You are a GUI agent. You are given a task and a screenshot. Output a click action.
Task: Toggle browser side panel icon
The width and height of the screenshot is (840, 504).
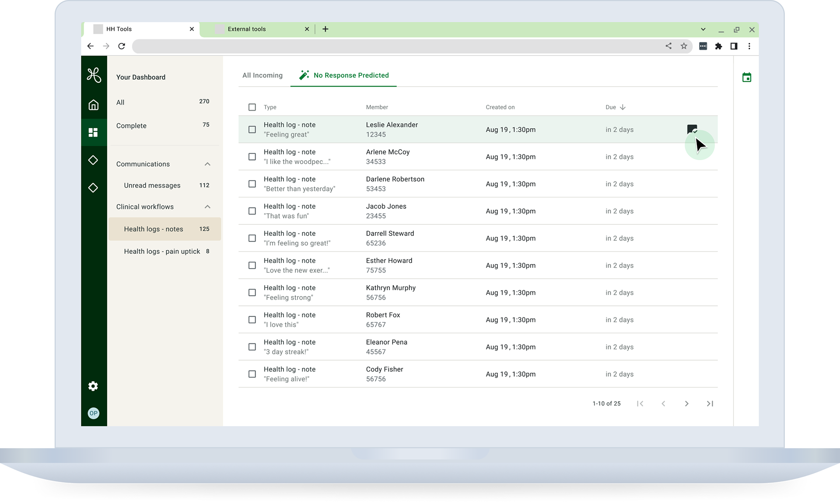pyautogui.click(x=734, y=46)
